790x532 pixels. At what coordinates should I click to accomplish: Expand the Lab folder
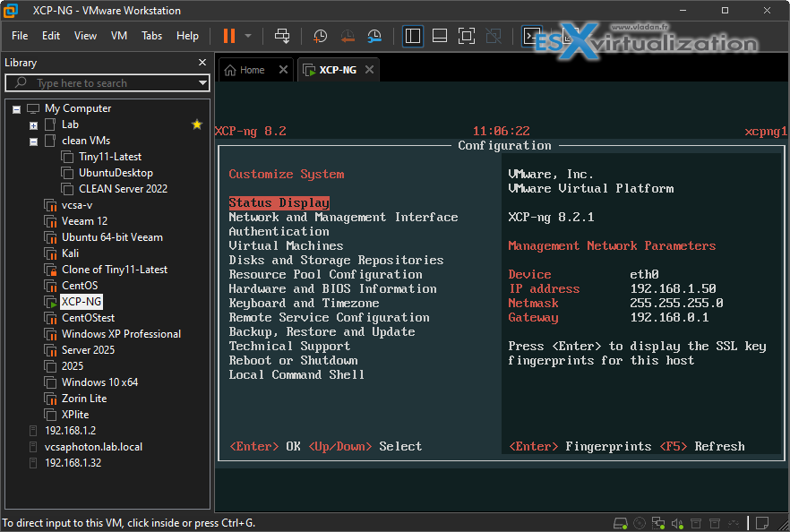[x=33, y=125]
